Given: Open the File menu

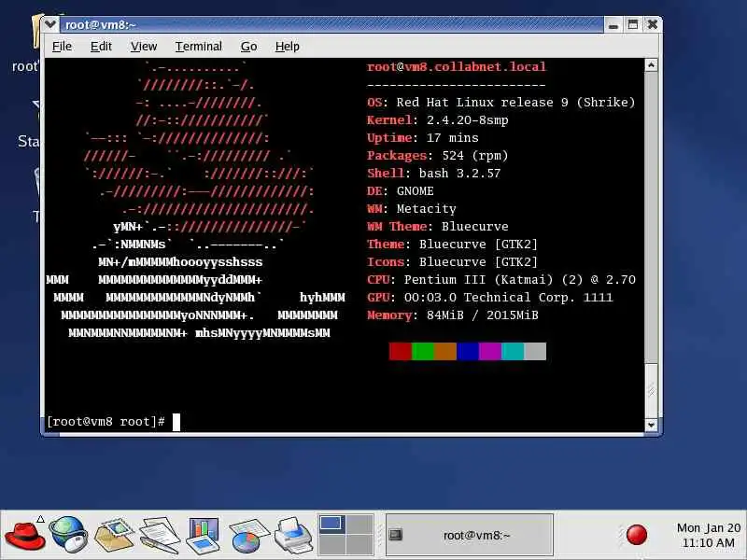Looking at the screenshot, I should coord(62,46).
